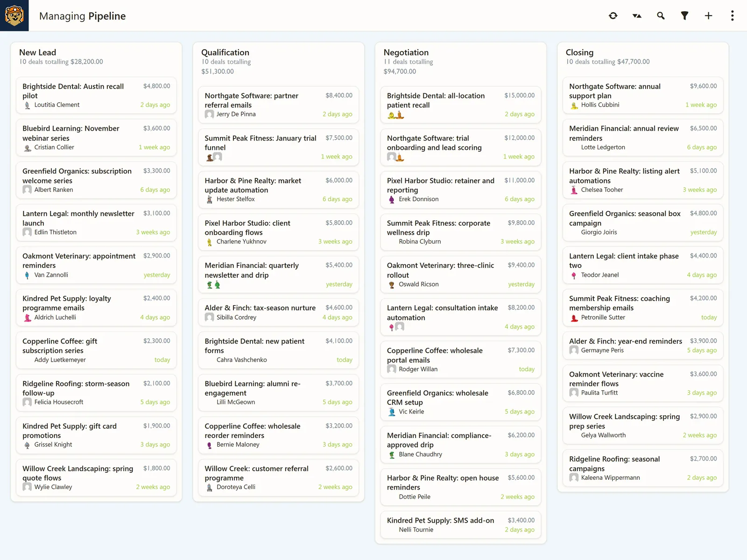Click Erek Donnison's avatar icon
This screenshot has width=747, height=560.
(392, 199)
